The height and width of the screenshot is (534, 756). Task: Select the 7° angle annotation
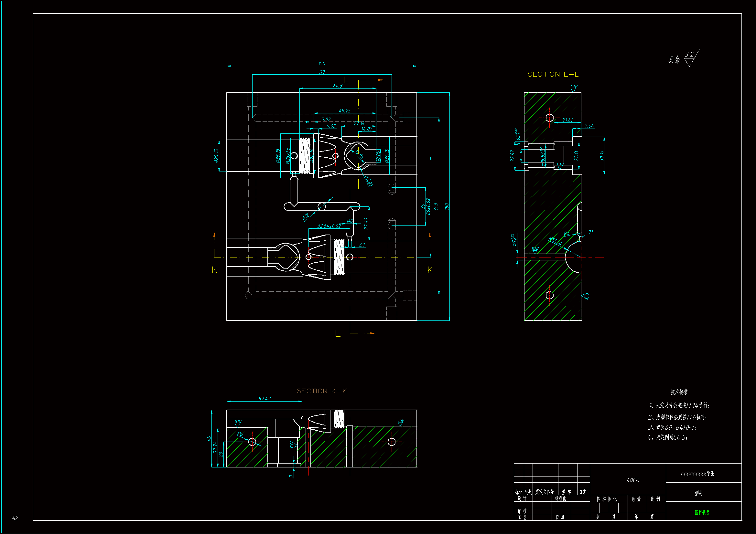point(591,232)
